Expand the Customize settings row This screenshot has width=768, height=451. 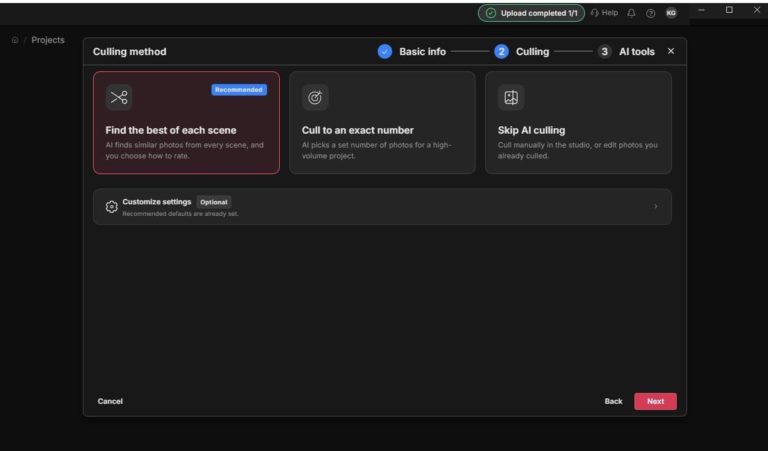click(x=383, y=207)
